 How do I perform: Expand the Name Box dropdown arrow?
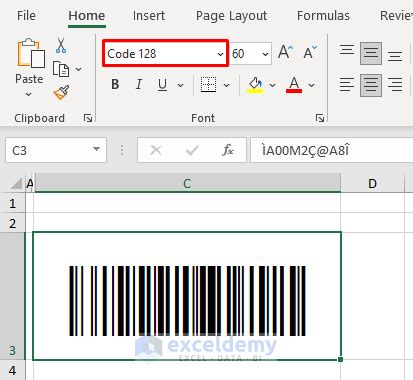point(97,149)
